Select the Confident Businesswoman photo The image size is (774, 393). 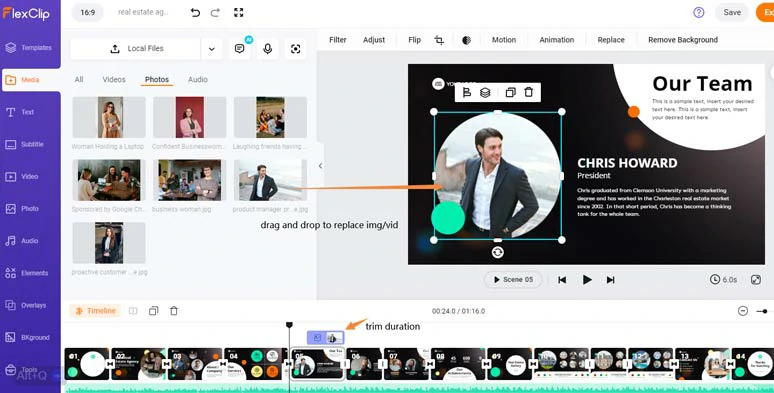pos(190,118)
